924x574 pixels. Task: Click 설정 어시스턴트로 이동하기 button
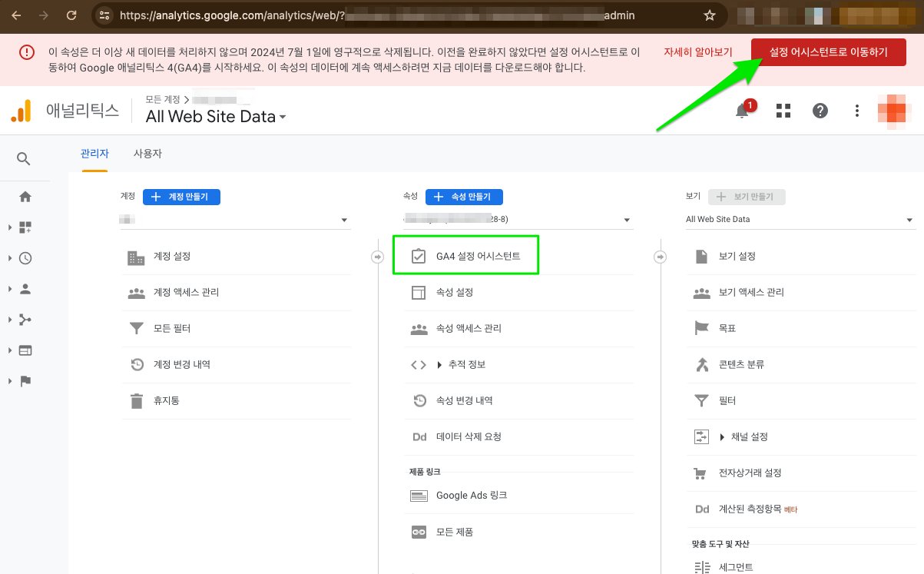(x=828, y=52)
